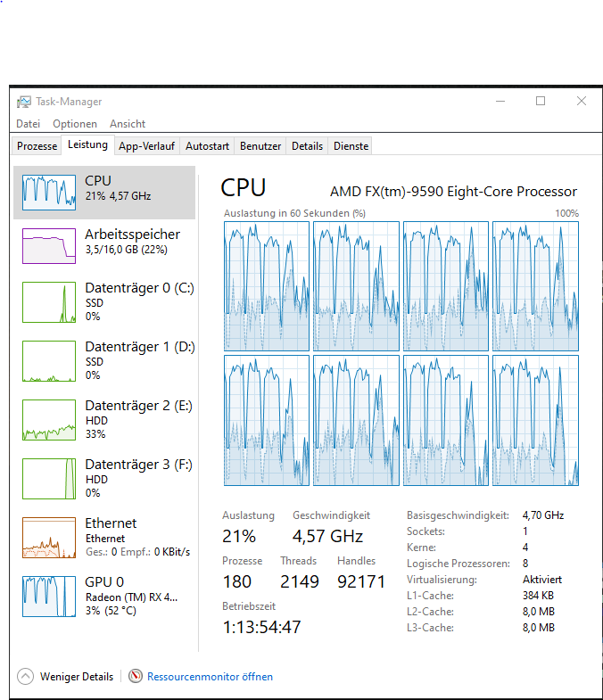Click the top-right logical processor graph
The width and height of the screenshot is (603, 700).
[x=535, y=286]
